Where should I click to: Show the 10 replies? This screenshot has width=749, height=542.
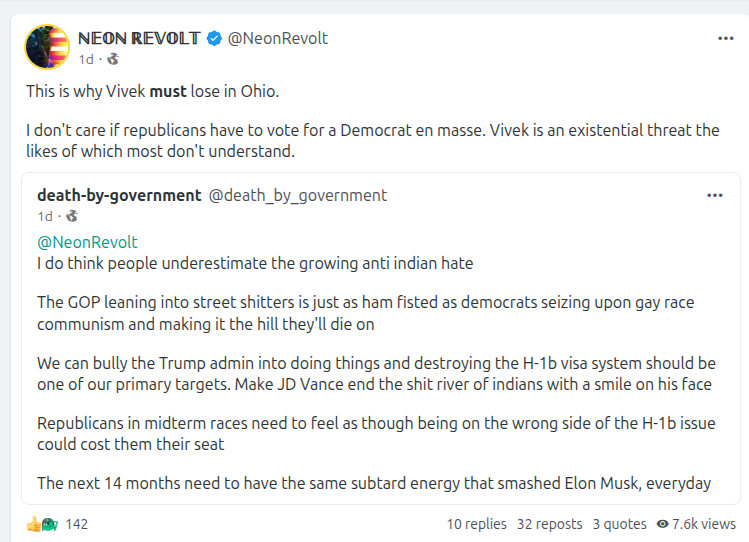[x=476, y=524]
